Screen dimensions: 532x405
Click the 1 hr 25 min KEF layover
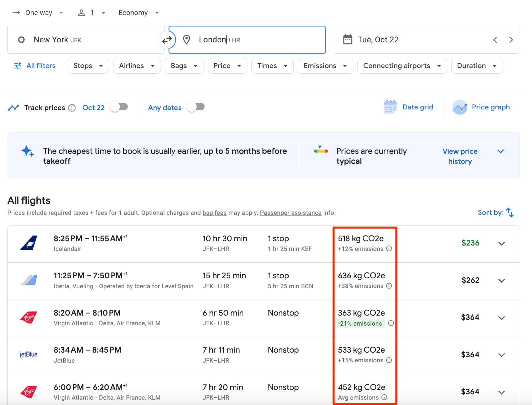290,249
